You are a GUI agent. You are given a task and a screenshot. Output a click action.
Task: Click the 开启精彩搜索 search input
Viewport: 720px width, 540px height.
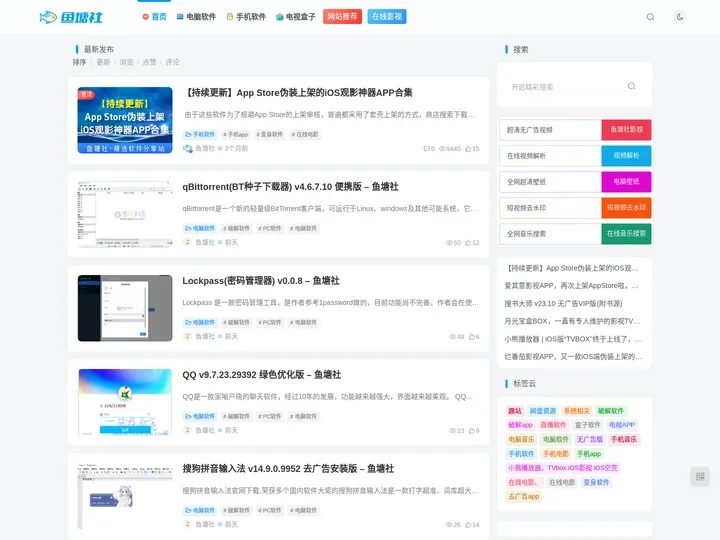(565, 87)
